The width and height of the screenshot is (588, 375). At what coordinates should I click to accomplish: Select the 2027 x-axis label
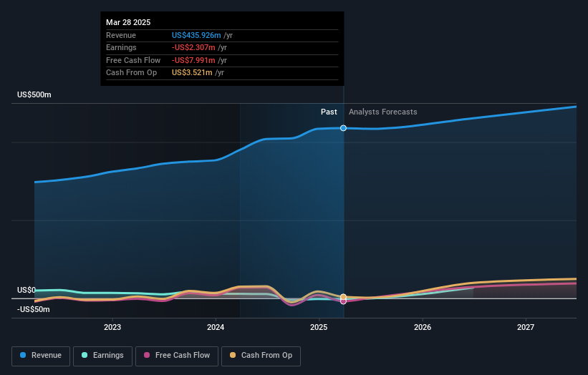[x=526, y=328]
